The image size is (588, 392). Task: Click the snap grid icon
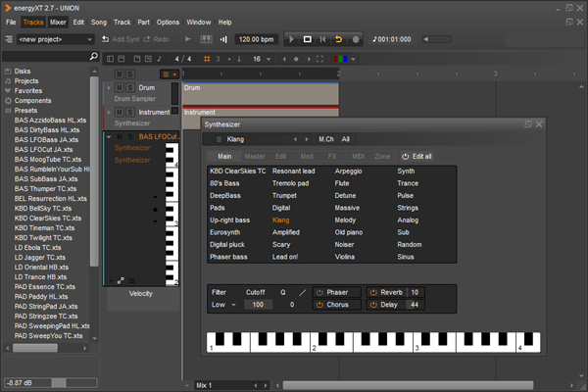tap(209, 59)
